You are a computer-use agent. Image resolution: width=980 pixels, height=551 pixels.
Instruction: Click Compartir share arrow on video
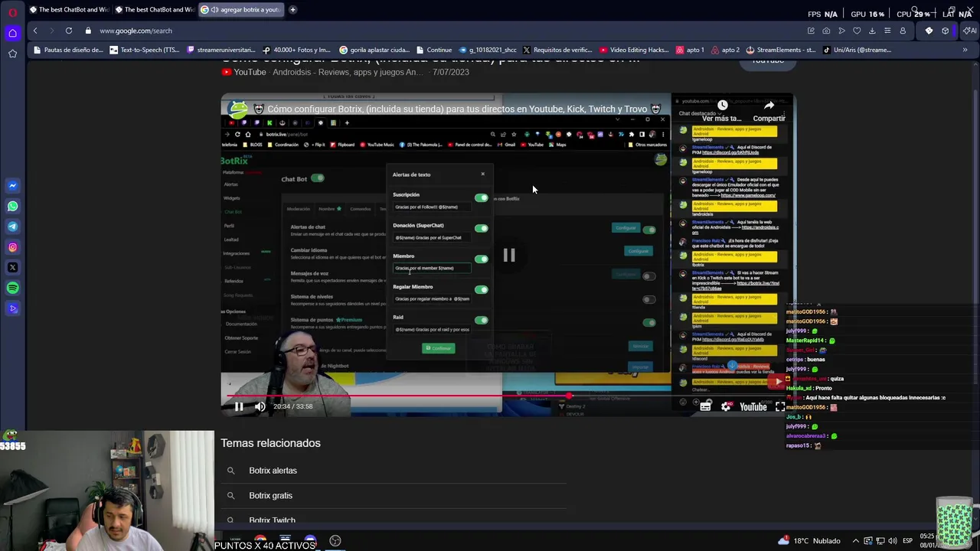tap(769, 109)
